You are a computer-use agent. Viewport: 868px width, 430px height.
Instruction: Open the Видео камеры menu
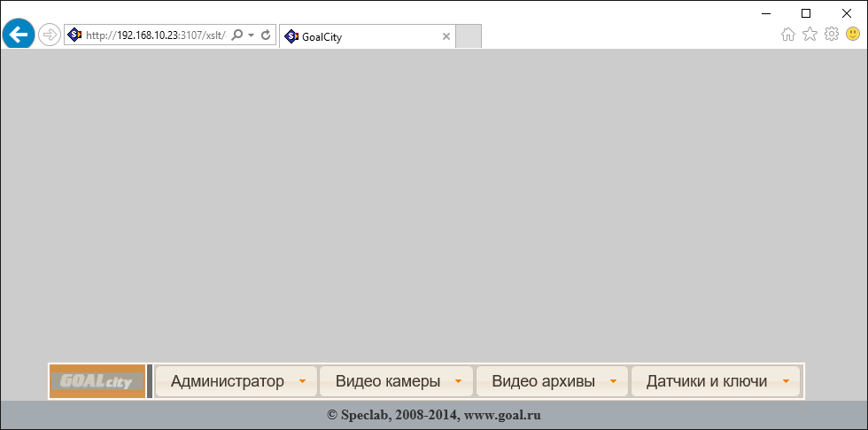point(396,381)
